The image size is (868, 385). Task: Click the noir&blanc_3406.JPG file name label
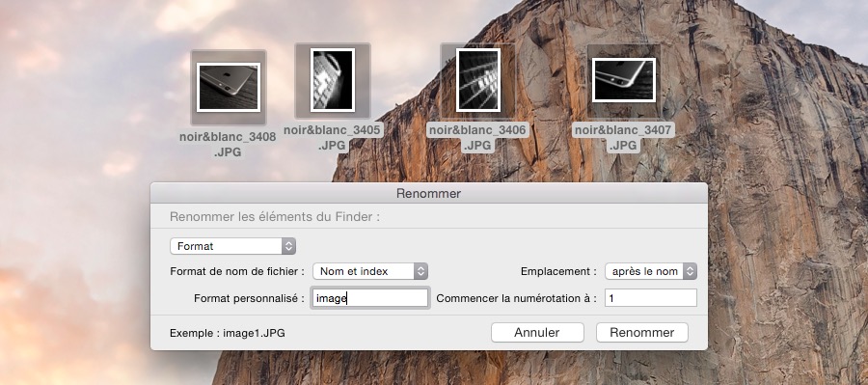[477, 137]
